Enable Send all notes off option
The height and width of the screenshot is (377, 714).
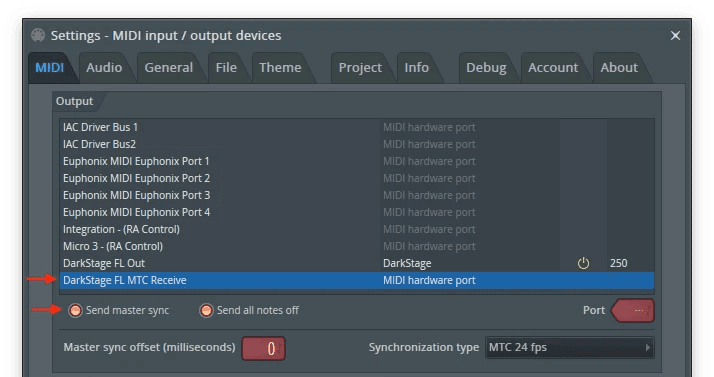206,311
